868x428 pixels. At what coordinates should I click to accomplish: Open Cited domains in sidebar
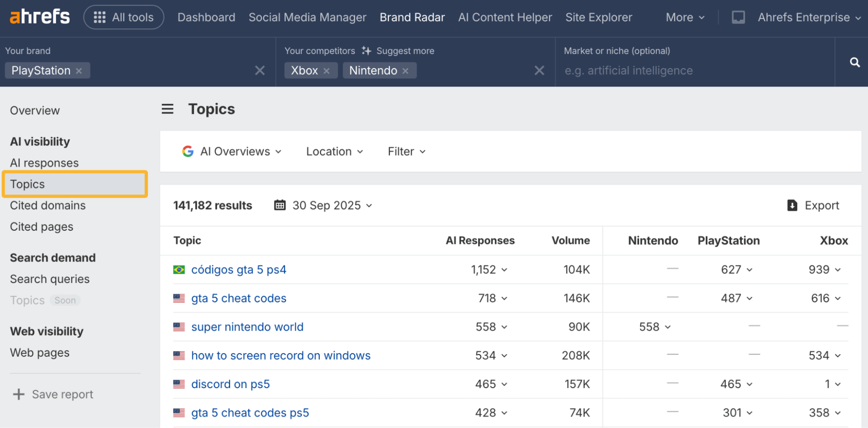48,206
